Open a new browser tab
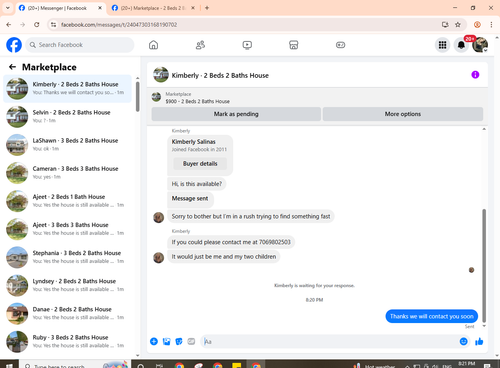The height and width of the screenshot is (368, 500). pyautogui.click(x=207, y=8)
